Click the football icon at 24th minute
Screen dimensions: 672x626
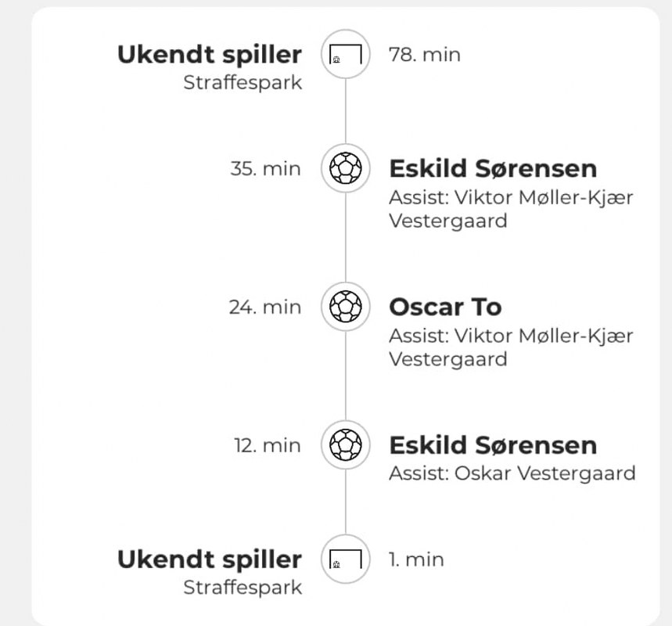[345, 307]
